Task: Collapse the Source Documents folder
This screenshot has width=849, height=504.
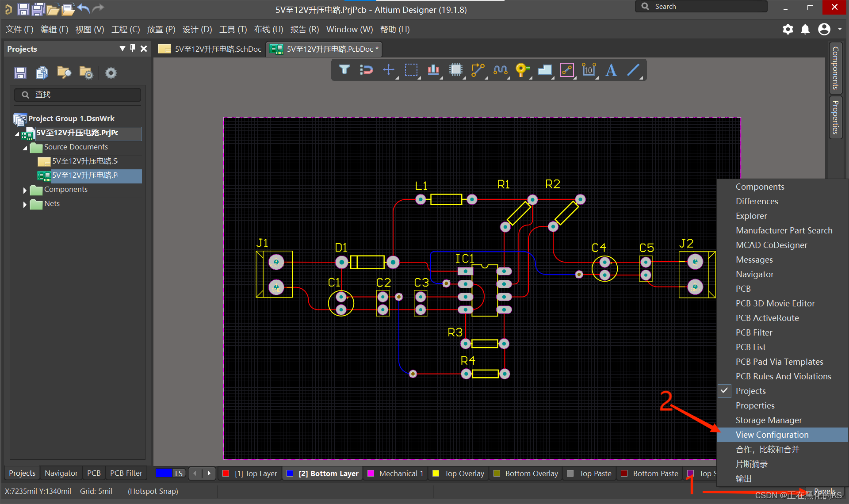Action: point(25,148)
